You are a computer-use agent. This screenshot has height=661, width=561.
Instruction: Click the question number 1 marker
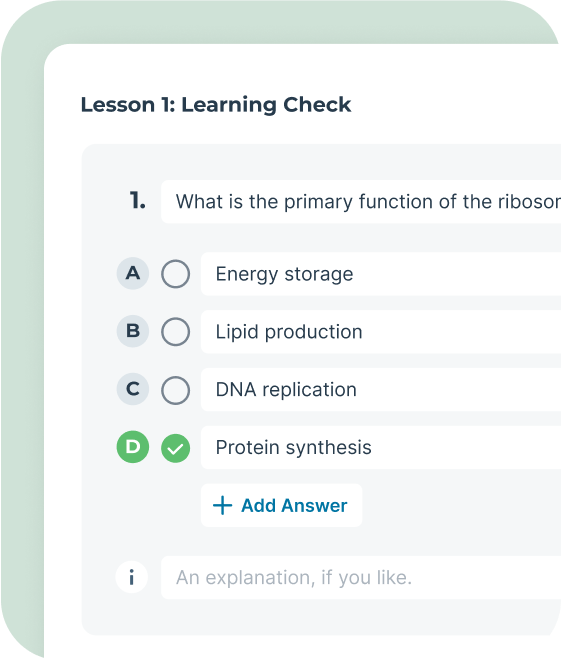(137, 200)
